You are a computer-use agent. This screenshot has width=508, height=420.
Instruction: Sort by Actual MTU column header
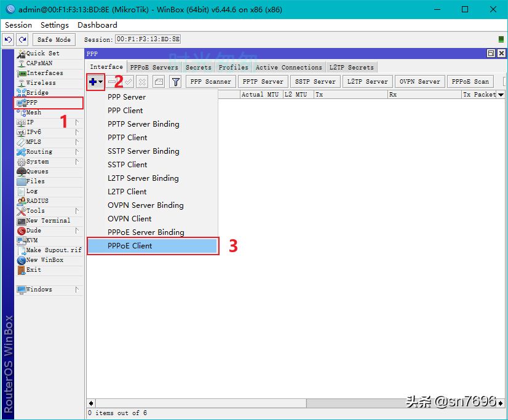(260, 95)
